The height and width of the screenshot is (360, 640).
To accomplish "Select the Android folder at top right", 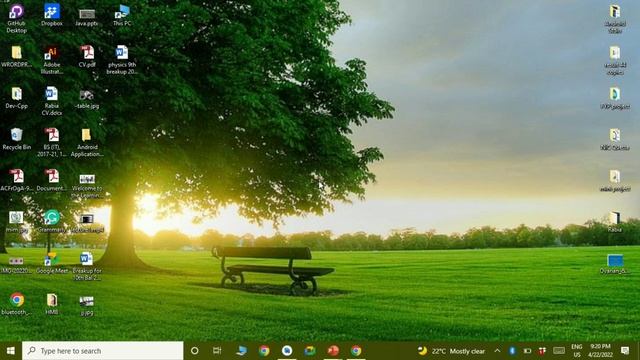I will tap(615, 19).
